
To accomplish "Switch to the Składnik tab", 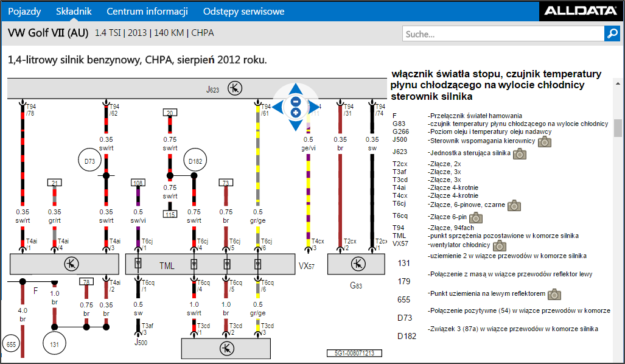I will (74, 11).
